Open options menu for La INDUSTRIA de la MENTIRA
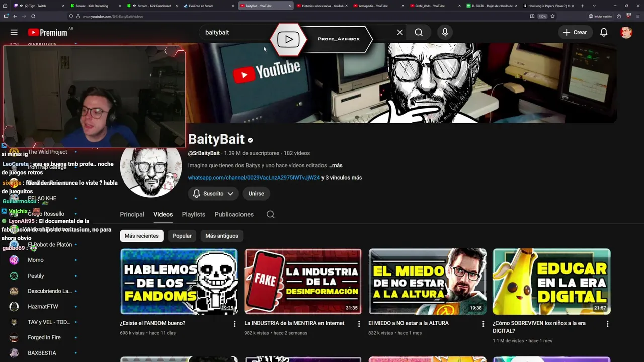Viewport: 644px width, 362px height. (359, 324)
